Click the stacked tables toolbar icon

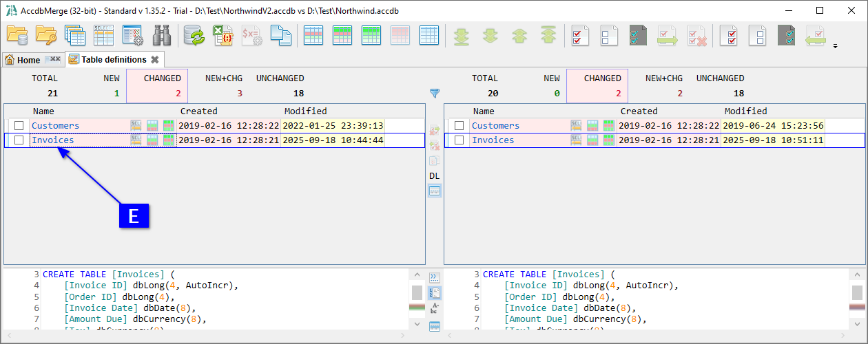(74, 34)
